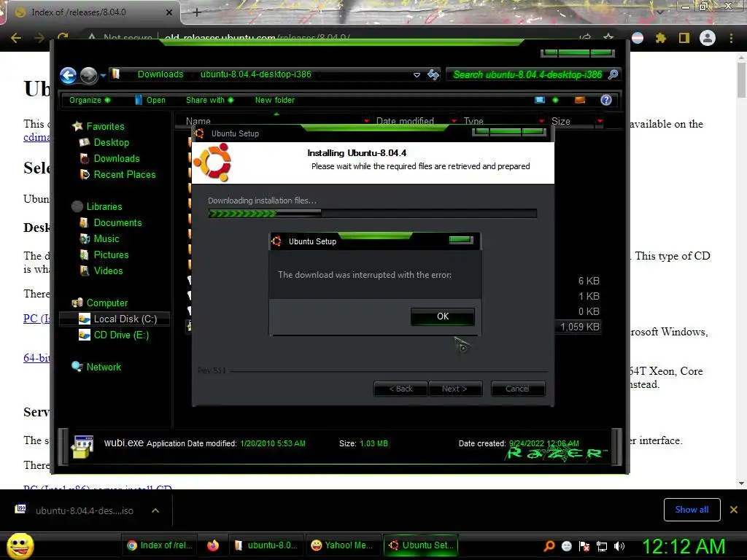Expand the address bar history dropdown
Viewport: 747px width, 560px height.
tap(417, 75)
